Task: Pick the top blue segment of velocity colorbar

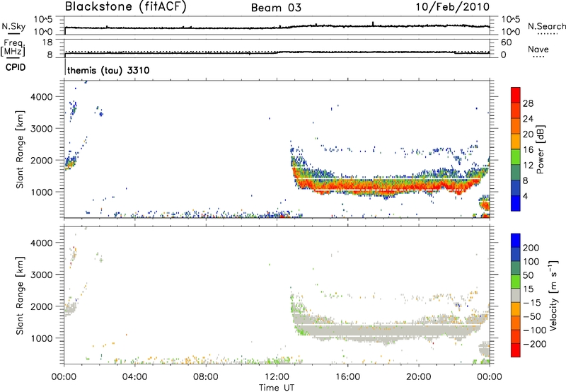Action: point(516,241)
